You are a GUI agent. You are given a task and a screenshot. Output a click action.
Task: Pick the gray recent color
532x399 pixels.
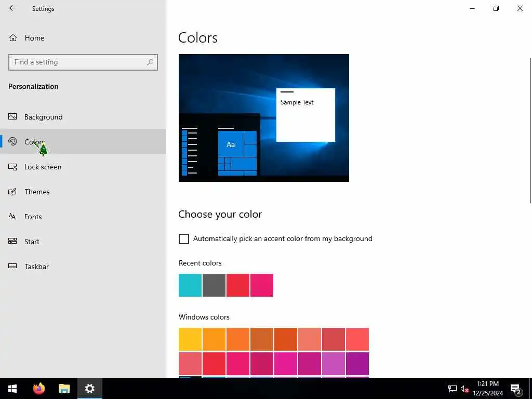click(214, 285)
